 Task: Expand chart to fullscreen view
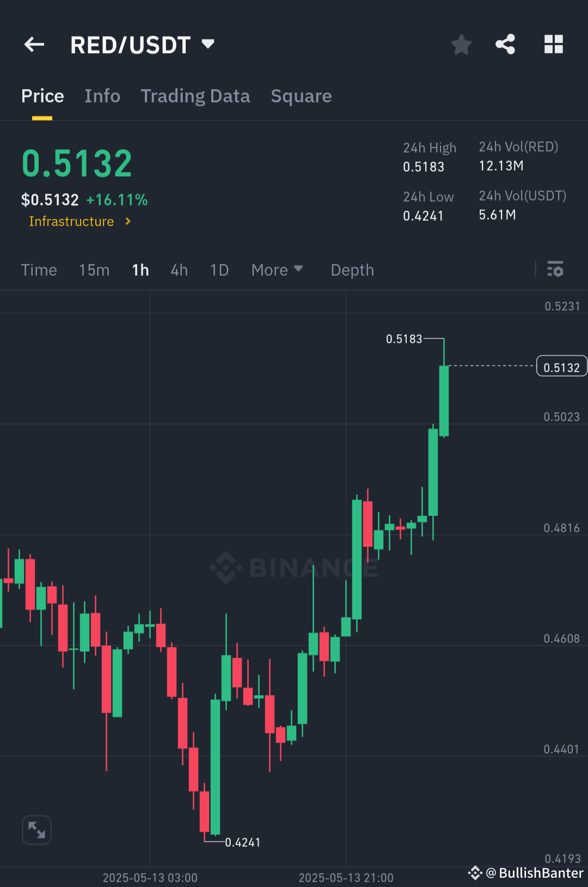(x=36, y=829)
